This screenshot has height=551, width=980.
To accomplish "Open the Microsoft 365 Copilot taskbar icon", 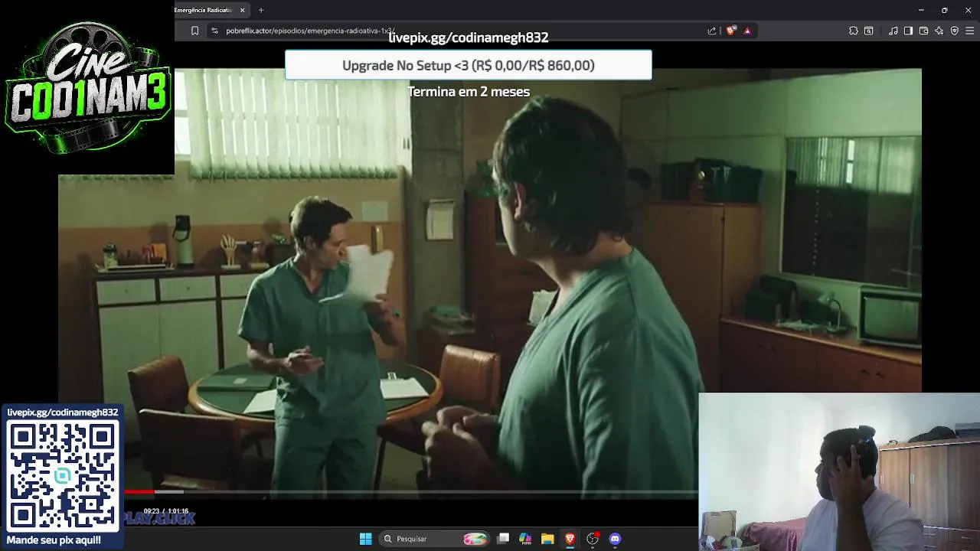I will 525,539.
